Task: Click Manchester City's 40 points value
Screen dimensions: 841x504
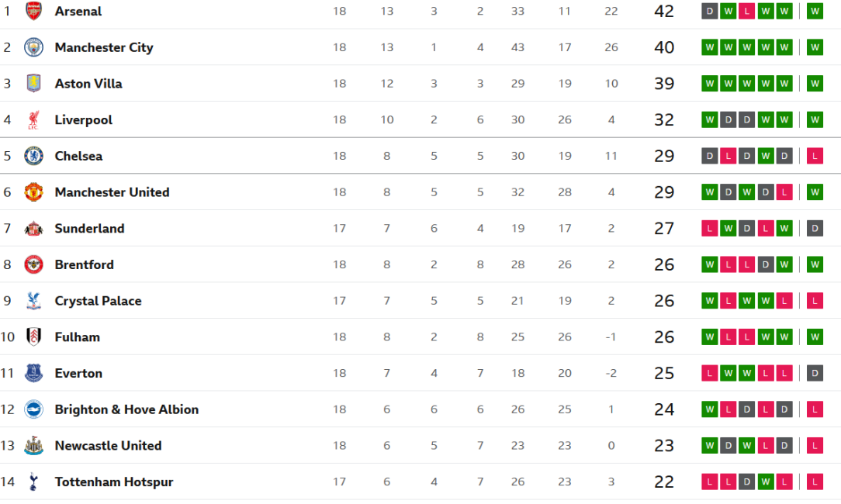Action: [x=664, y=47]
